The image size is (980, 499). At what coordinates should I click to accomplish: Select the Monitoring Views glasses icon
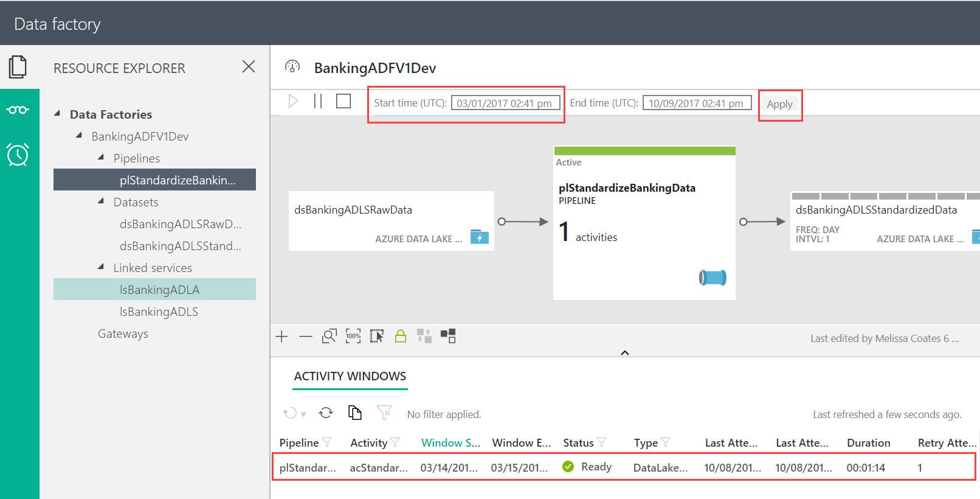coord(18,110)
